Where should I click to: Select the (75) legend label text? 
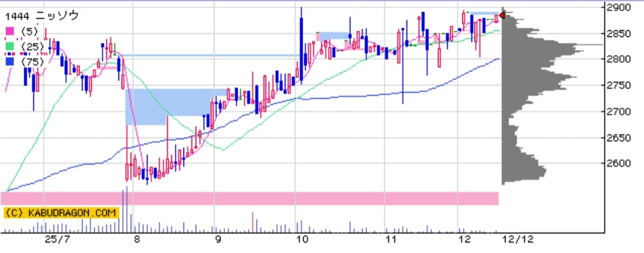[33, 61]
